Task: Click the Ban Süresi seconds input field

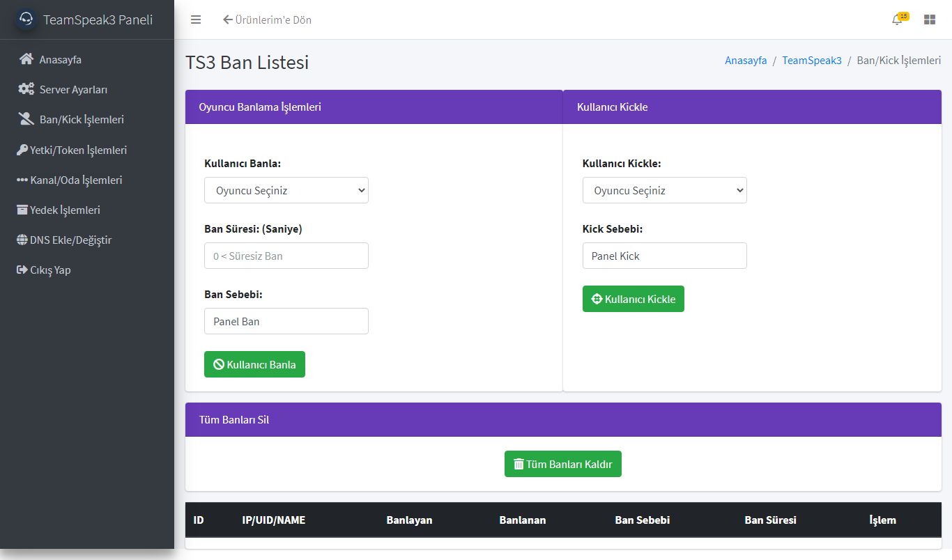Action: (x=286, y=256)
